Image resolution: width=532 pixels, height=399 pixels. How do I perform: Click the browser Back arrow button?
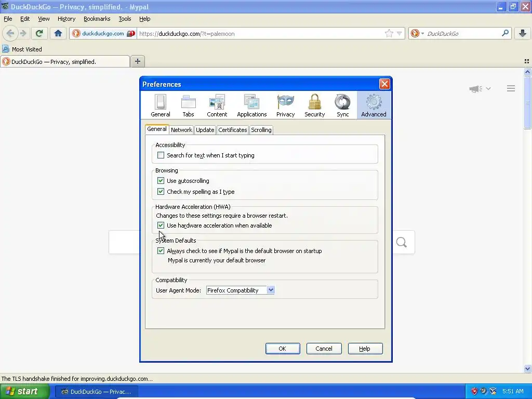(10, 33)
